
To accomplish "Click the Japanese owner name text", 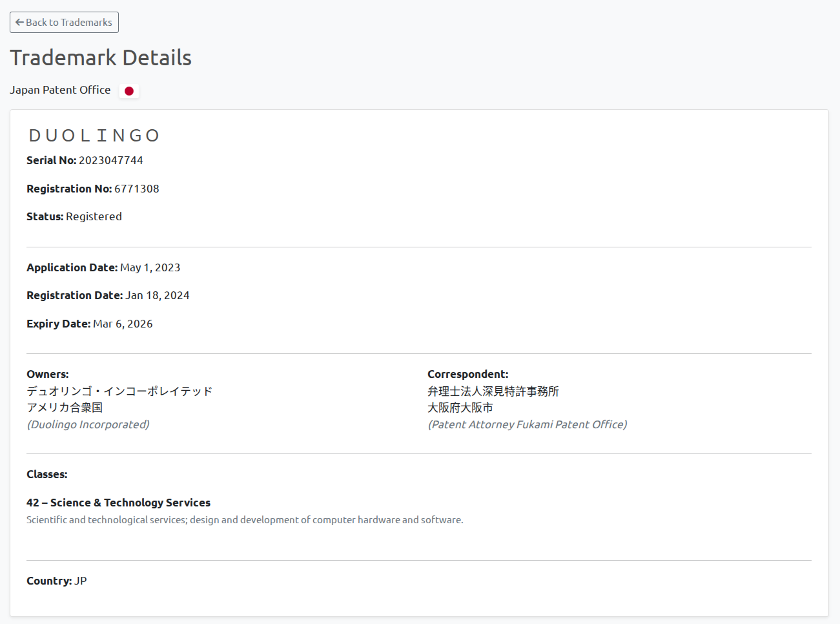I will (119, 391).
